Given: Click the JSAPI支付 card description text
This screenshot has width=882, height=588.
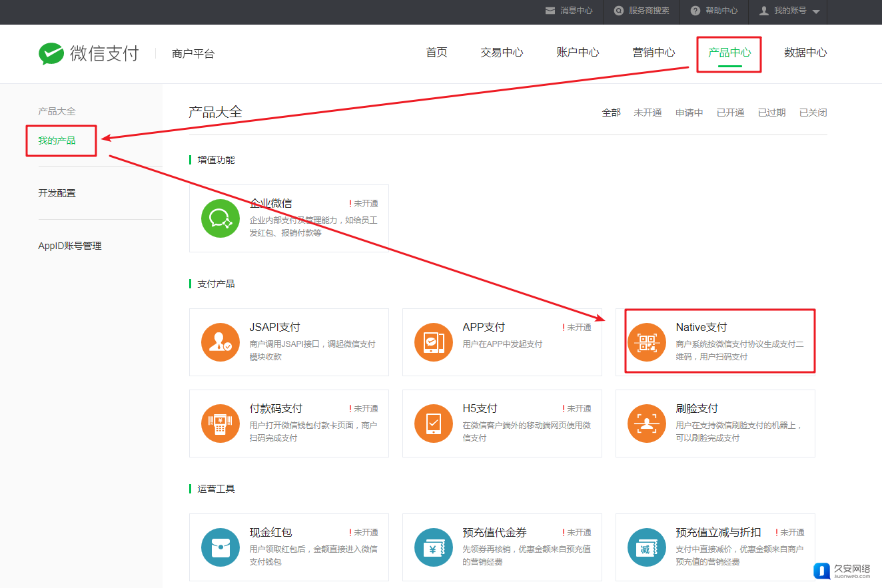Looking at the screenshot, I should coord(312,350).
